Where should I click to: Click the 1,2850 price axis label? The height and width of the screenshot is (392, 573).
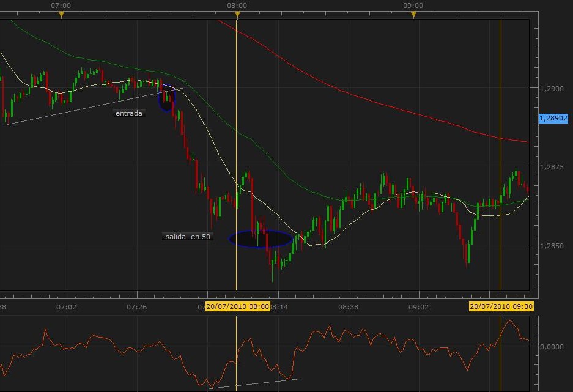pyautogui.click(x=552, y=246)
